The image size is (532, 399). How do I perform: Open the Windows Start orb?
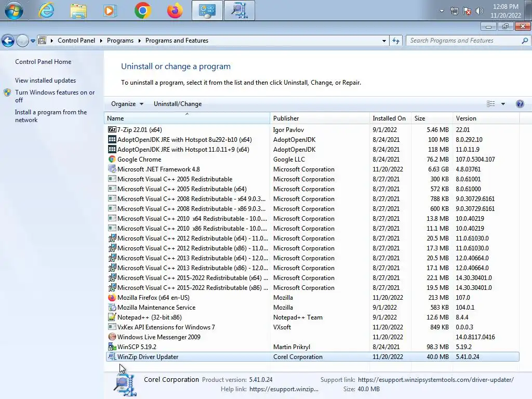click(x=14, y=10)
